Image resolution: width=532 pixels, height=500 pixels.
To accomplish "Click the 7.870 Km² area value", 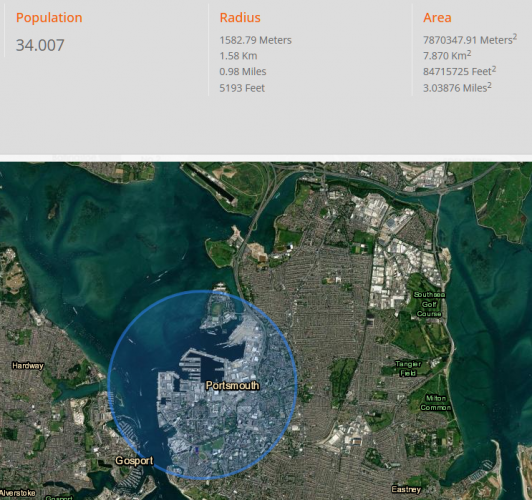I will (x=447, y=55).
